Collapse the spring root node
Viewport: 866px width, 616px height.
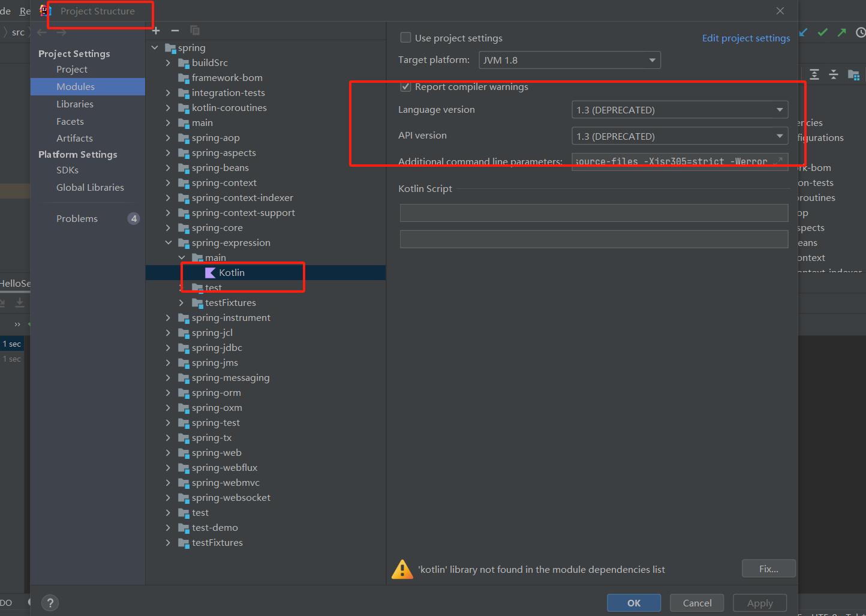coord(155,48)
